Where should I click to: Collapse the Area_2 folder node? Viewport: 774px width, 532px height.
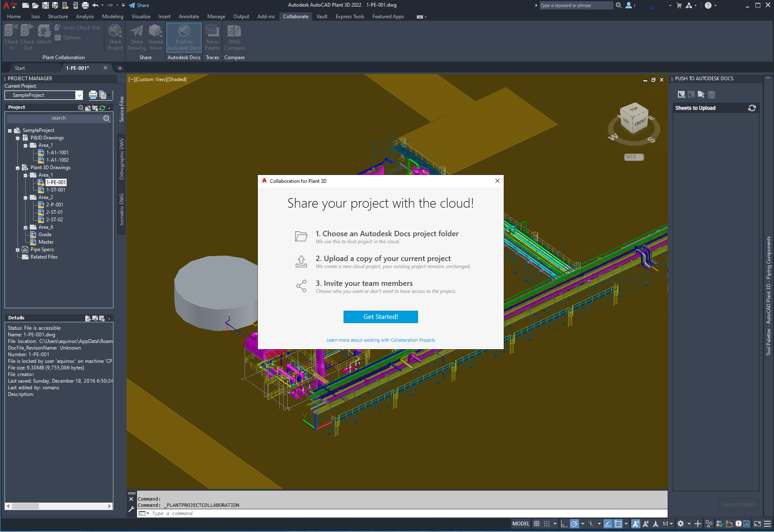(26, 198)
